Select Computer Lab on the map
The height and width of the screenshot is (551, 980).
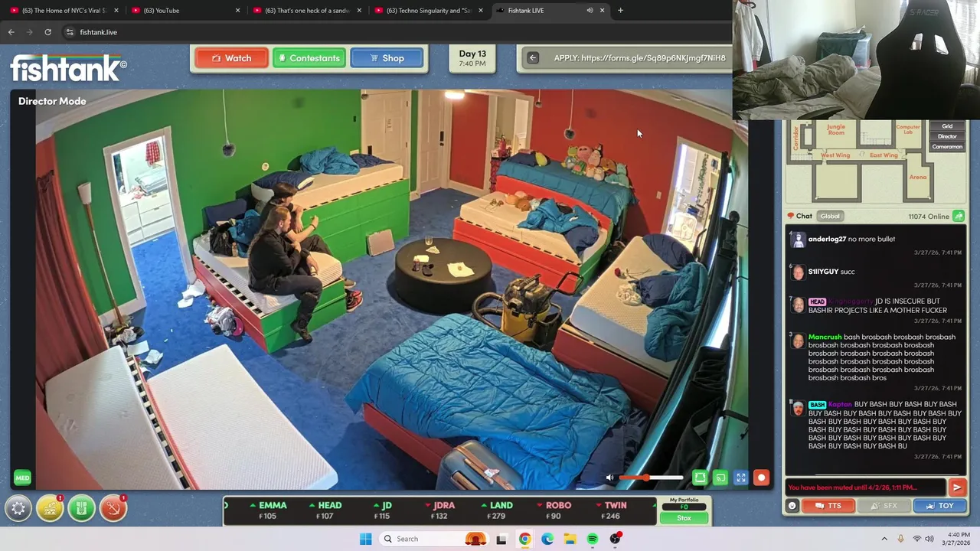click(x=908, y=129)
